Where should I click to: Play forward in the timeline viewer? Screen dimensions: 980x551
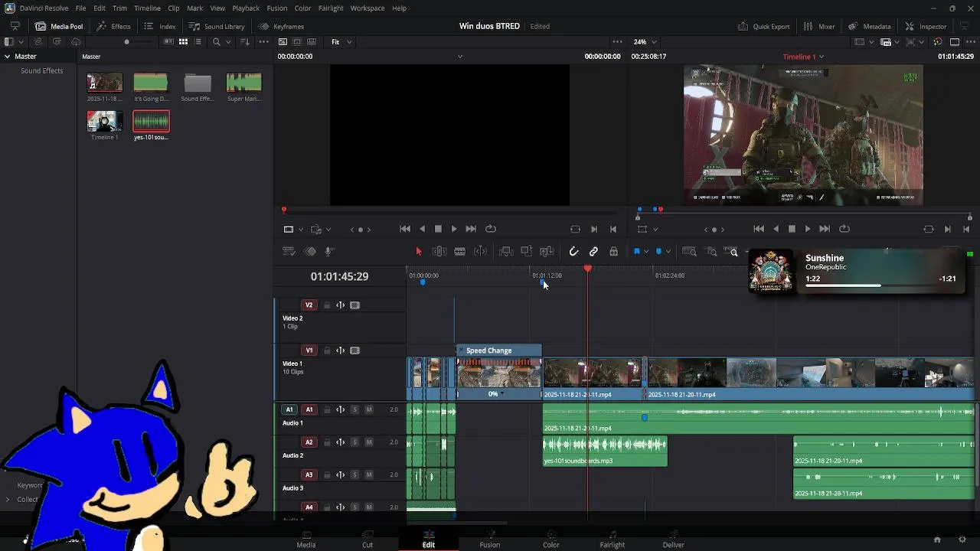pyautogui.click(x=808, y=229)
